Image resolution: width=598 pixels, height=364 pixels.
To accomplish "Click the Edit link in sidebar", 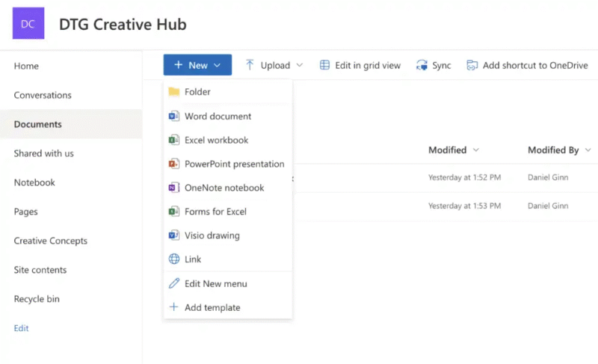I will point(21,328).
